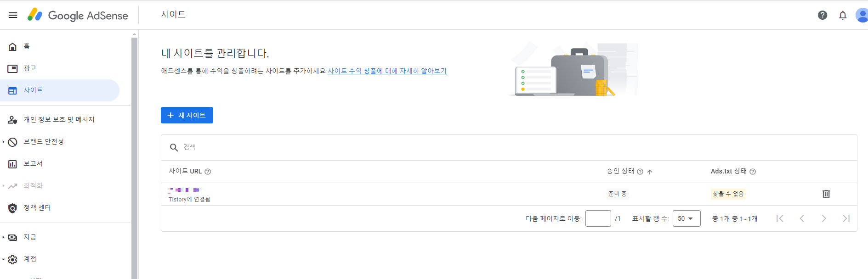The height and width of the screenshot is (279, 868).
Task: Expand the 지급 sidebar section
Action: point(3,237)
